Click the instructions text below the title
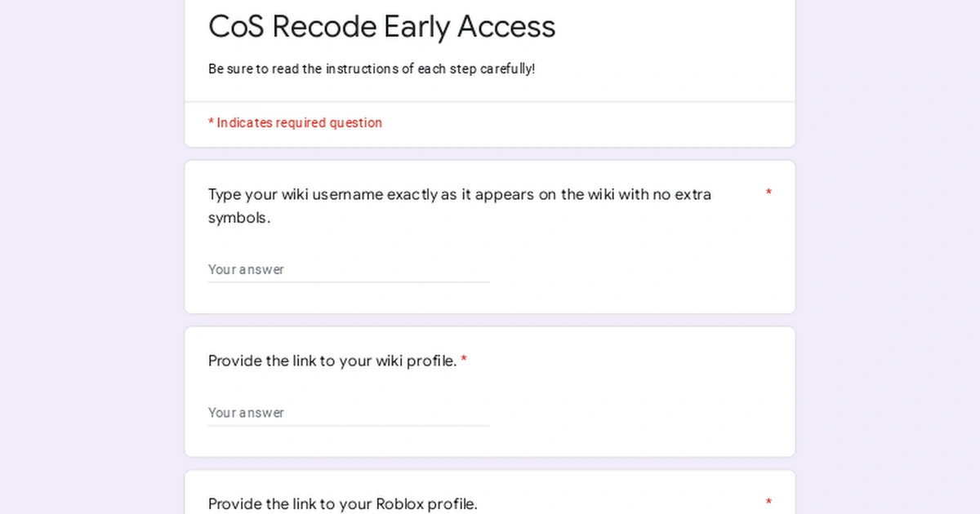980x514 pixels. point(372,69)
